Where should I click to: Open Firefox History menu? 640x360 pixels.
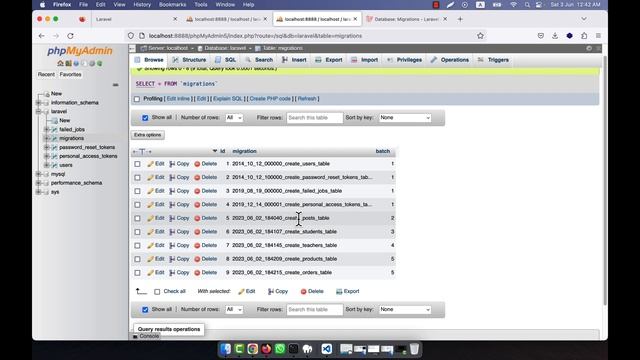click(142, 5)
